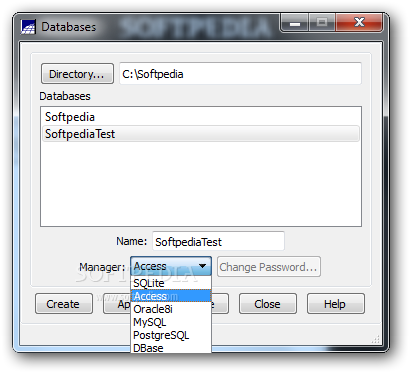Collapse the Manager combo box arrow

coord(202,266)
